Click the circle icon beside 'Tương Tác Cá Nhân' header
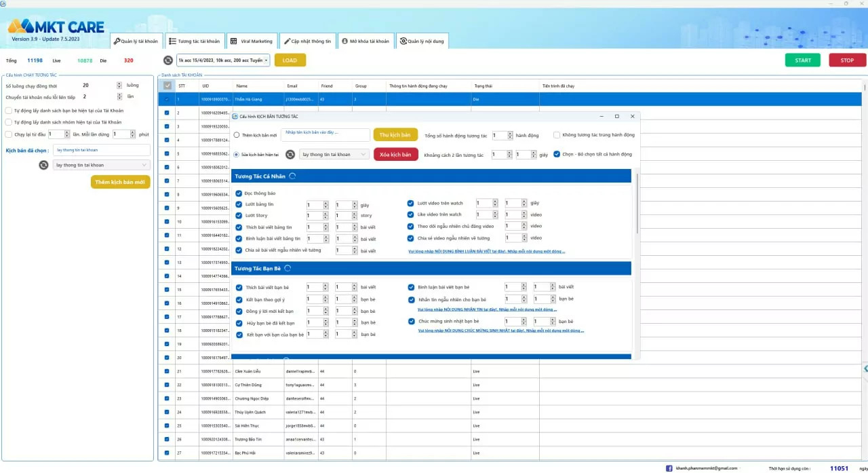The width and height of the screenshot is (868, 473). 292,176
